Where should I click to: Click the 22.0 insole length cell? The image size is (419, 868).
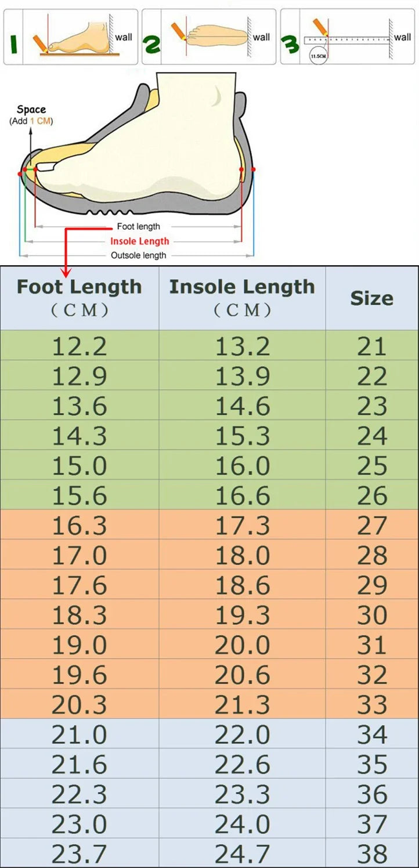pos(242,735)
